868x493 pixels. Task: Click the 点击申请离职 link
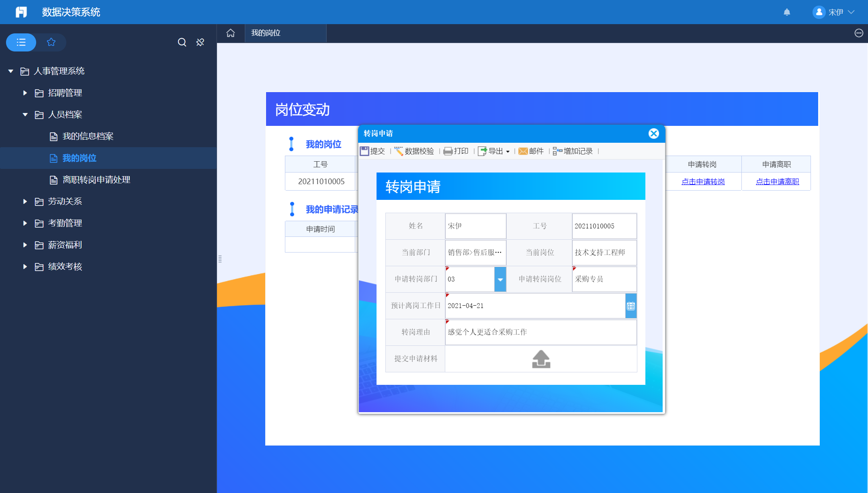tap(777, 181)
